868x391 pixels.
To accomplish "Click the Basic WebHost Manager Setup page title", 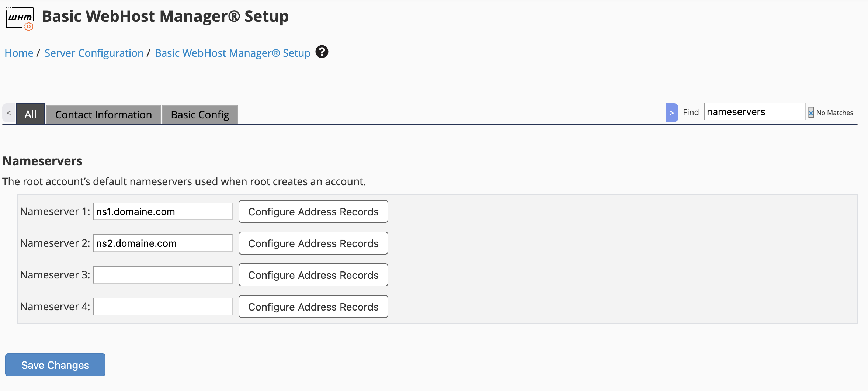I will [x=165, y=16].
